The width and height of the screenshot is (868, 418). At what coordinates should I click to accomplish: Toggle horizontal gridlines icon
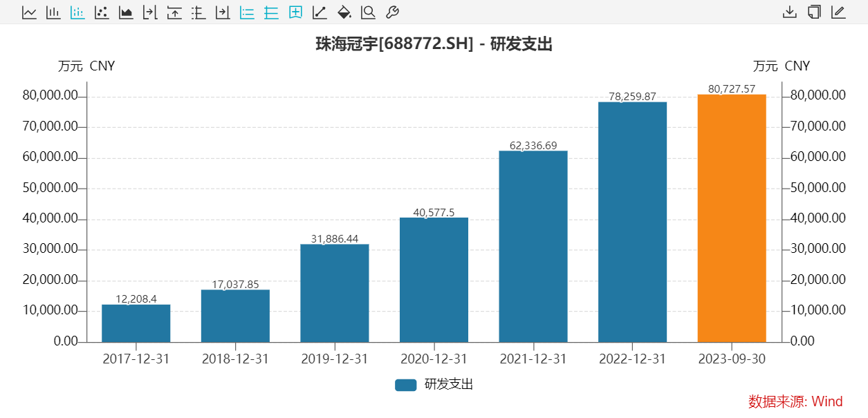271,12
